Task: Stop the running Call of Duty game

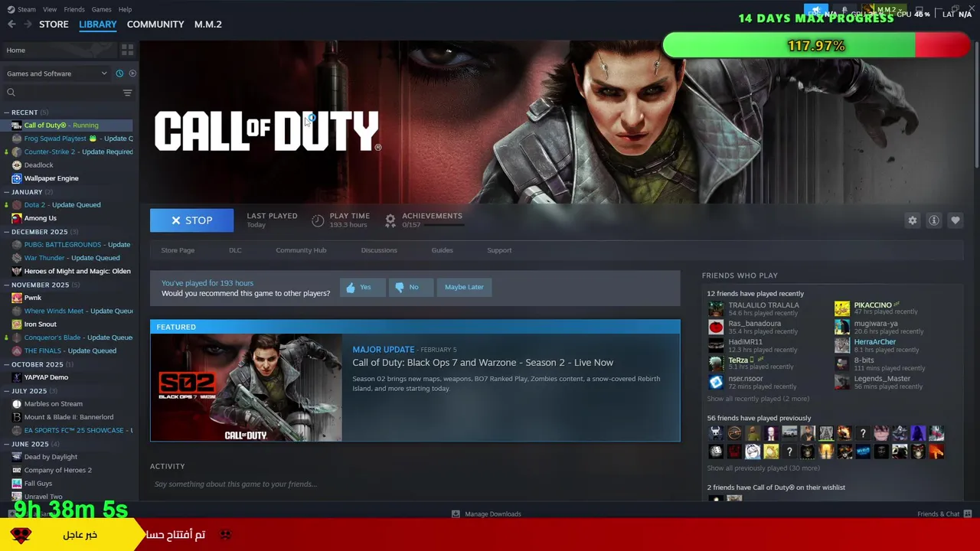Action: pos(191,220)
